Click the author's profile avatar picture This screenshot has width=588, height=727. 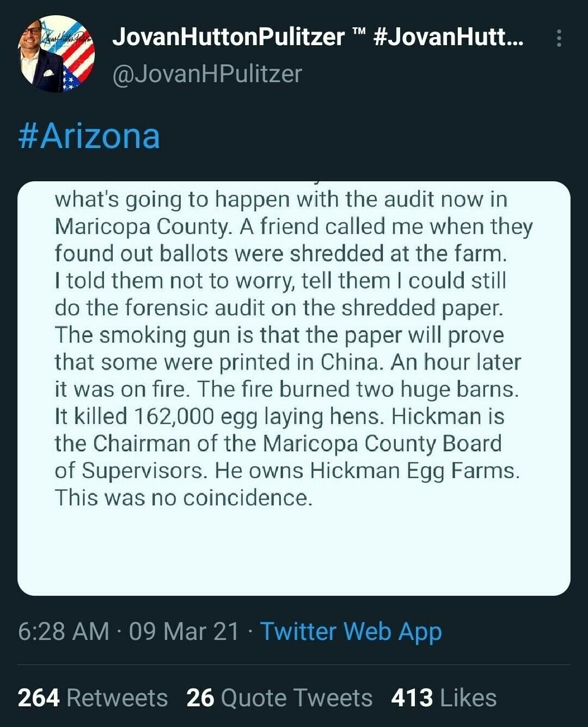point(57,54)
